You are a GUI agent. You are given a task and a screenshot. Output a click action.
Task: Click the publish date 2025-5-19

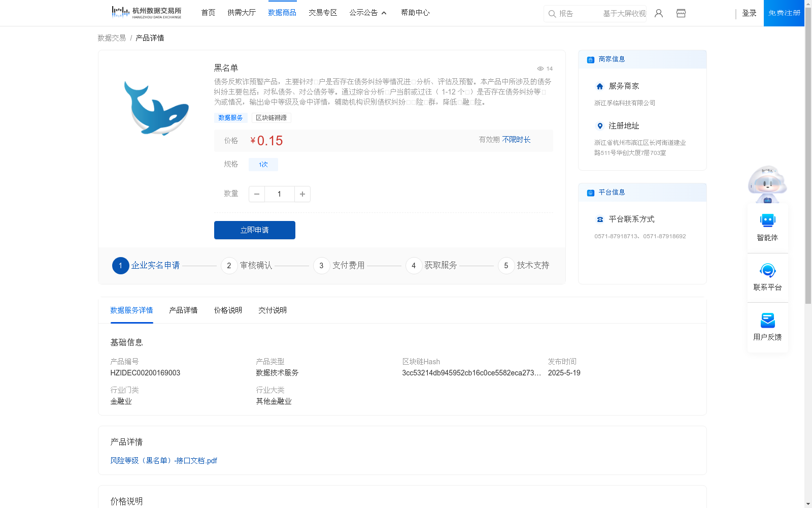[564, 373]
